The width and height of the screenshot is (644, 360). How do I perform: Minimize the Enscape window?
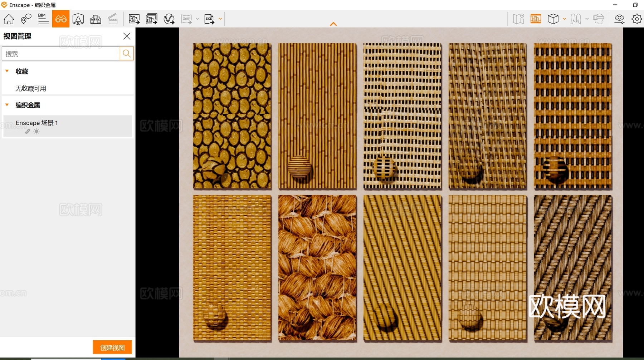coord(615,5)
